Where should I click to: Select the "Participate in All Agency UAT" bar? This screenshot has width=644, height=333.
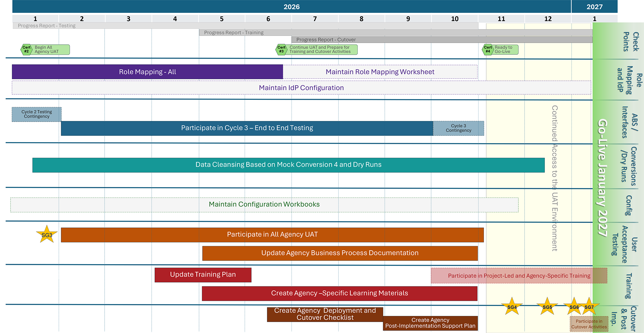[272, 234]
